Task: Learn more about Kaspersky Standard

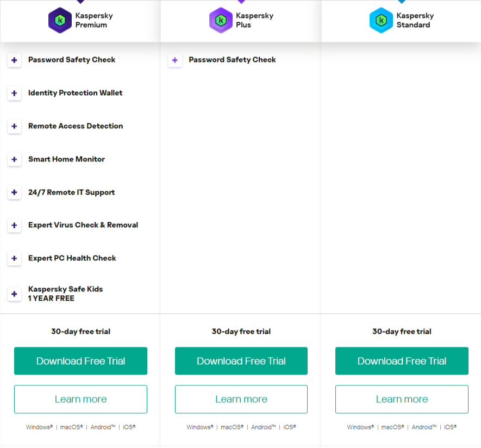Action: coord(402,399)
